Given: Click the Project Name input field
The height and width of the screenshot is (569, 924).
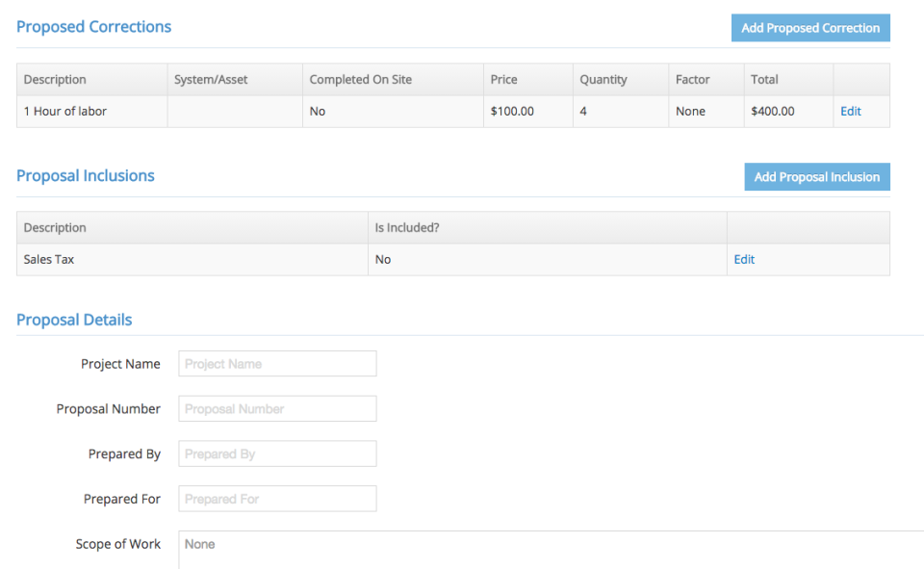Looking at the screenshot, I should pyautogui.click(x=277, y=363).
